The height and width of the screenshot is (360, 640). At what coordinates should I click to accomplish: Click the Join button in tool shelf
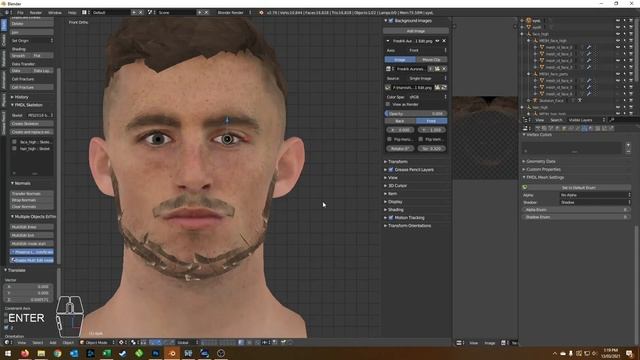[x=32, y=32]
